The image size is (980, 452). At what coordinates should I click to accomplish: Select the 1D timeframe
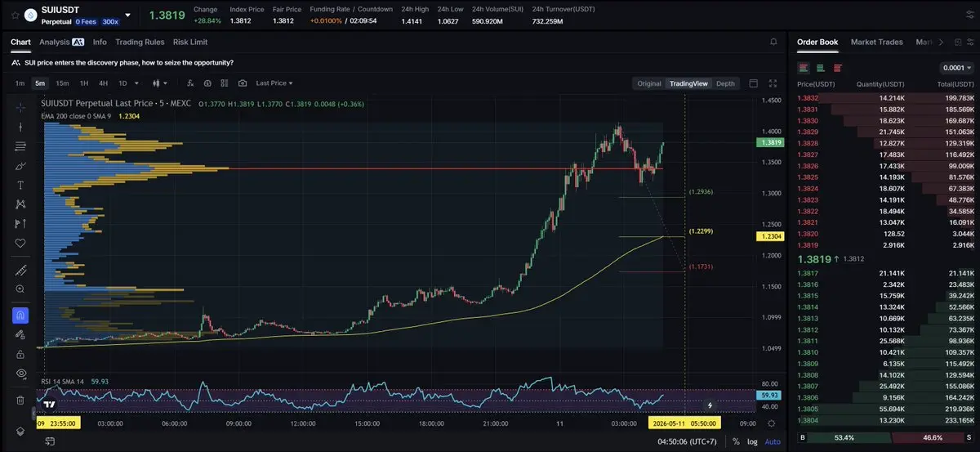tap(122, 83)
